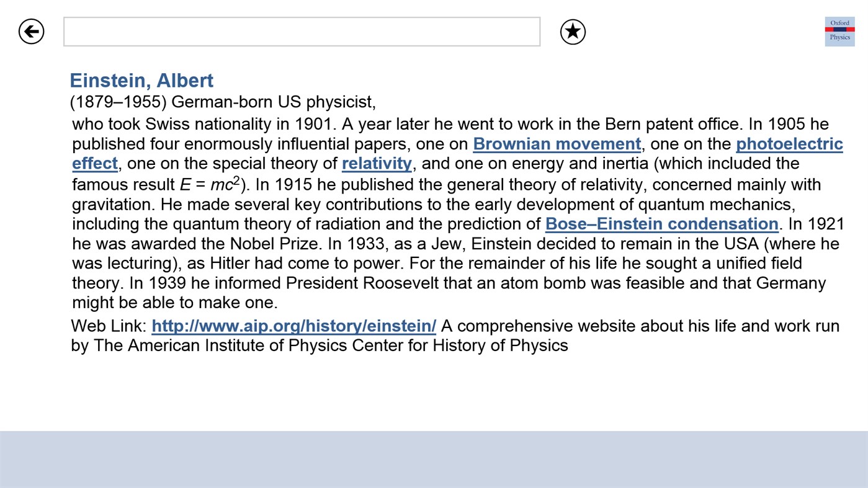Favorite this entry with the star icon
This screenshot has width=868, height=488.
572,31
